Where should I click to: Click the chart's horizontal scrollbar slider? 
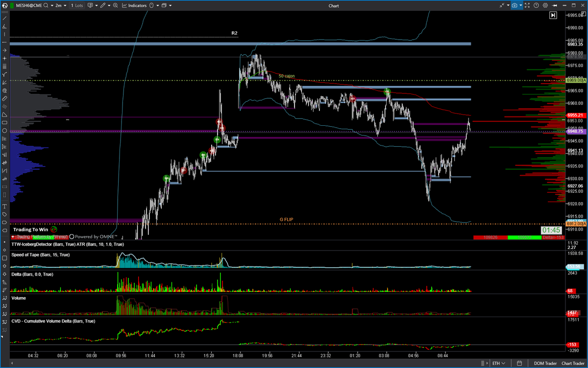pos(483,363)
